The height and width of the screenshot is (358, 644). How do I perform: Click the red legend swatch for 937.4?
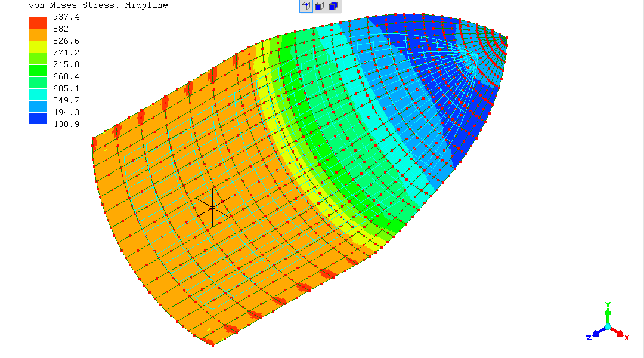coord(38,23)
